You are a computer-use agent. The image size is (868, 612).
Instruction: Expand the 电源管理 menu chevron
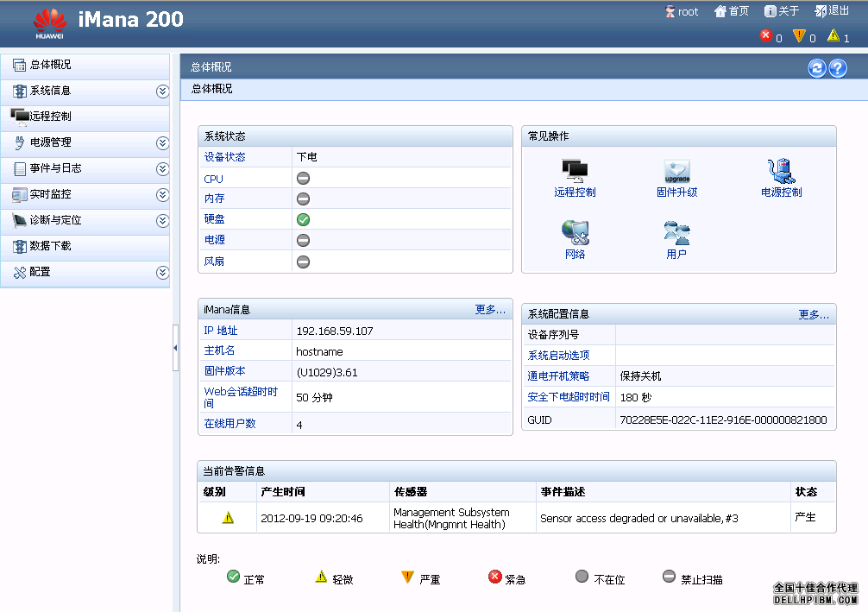click(x=162, y=143)
